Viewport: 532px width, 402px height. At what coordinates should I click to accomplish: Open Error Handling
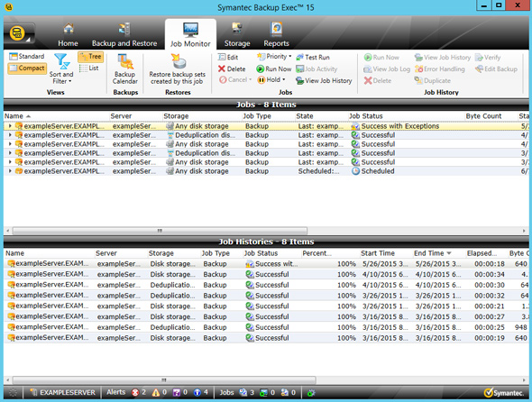(440, 69)
